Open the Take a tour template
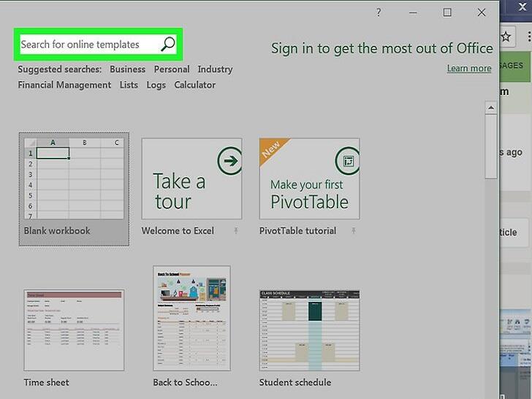The width and height of the screenshot is (532, 399). [x=191, y=178]
